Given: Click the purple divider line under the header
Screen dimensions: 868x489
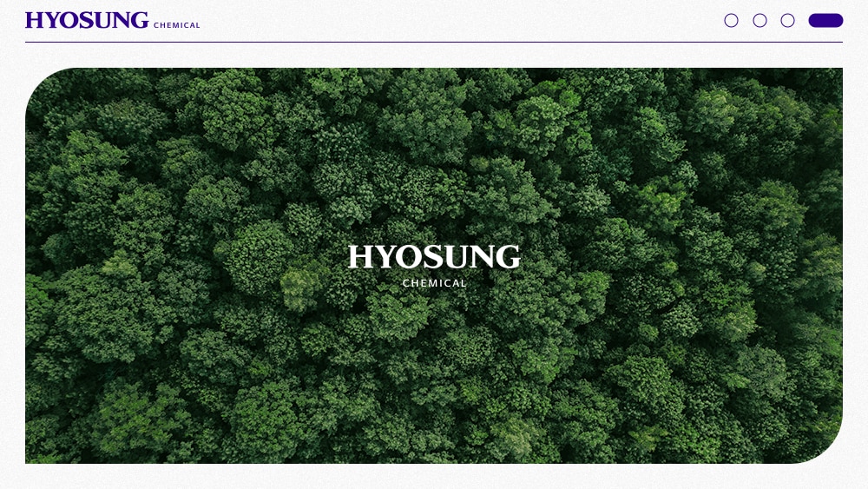Looking at the screenshot, I should click(434, 42).
